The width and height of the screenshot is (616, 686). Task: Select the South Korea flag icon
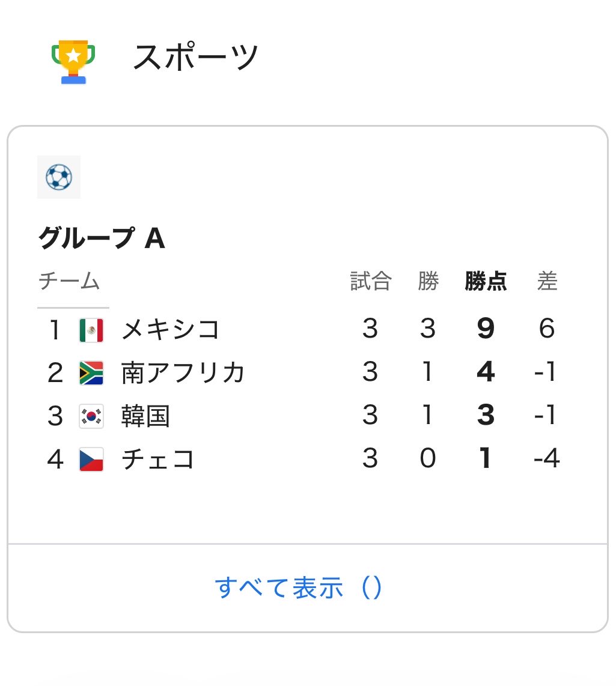(91, 416)
